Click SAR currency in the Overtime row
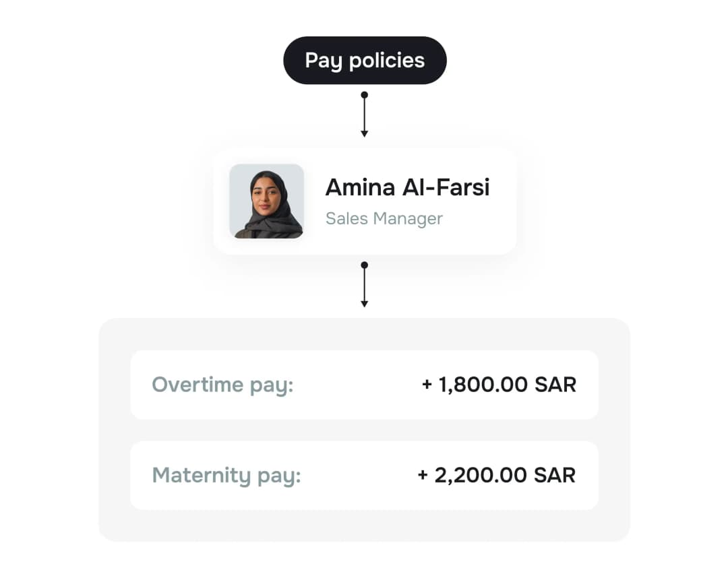 [x=555, y=385]
